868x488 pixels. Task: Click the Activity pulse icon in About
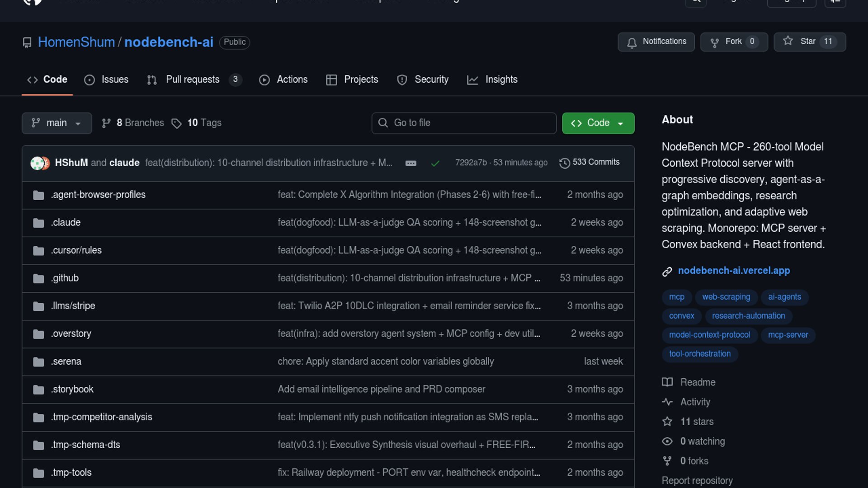667,402
